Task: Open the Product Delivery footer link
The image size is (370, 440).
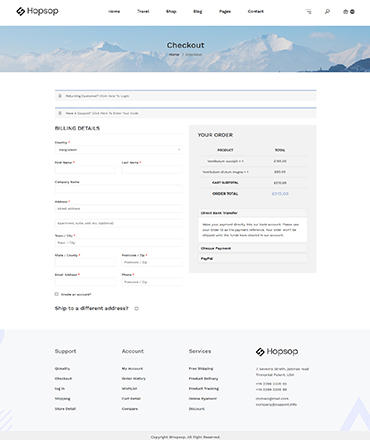Action: (203, 379)
